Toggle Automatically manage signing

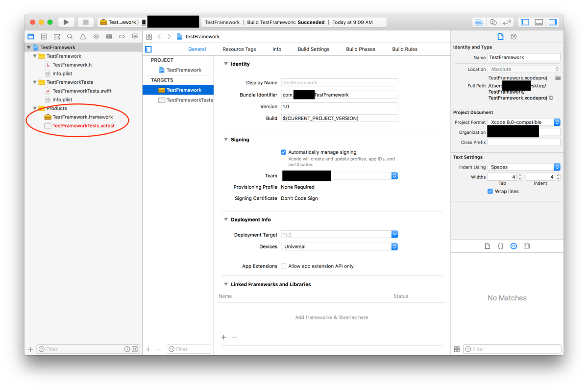[x=284, y=152]
